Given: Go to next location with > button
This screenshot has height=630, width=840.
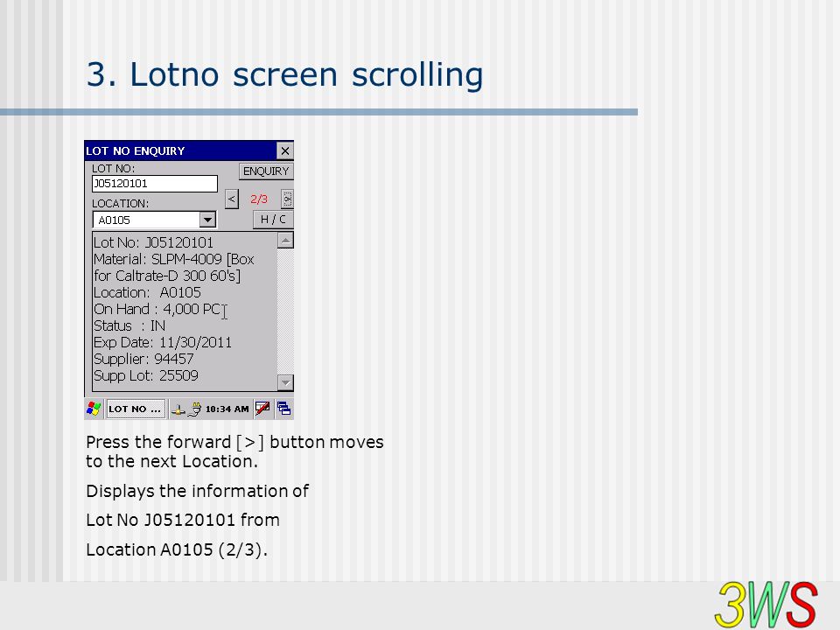Looking at the screenshot, I should 287,199.
